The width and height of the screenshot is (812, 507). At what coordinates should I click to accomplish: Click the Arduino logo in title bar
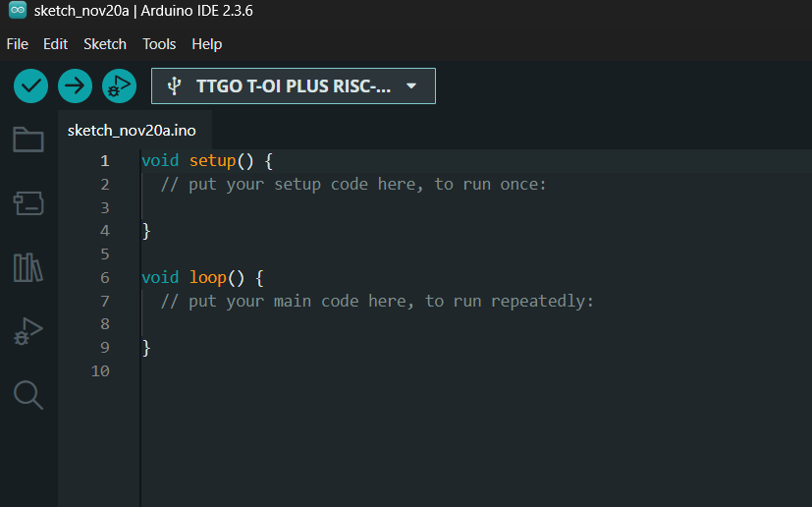(x=17, y=12)
